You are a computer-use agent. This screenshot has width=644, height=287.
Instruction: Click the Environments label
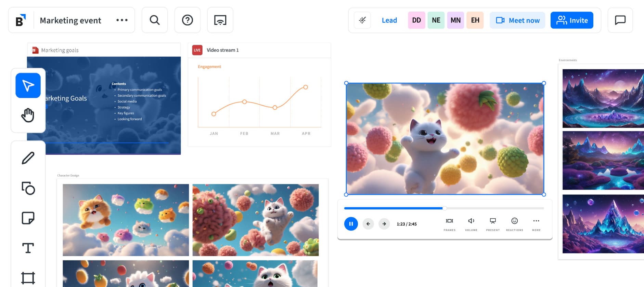coord(568,60)
